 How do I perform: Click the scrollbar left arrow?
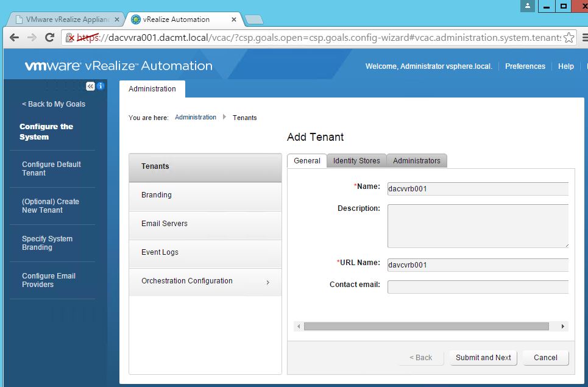(x=299, y=326)
